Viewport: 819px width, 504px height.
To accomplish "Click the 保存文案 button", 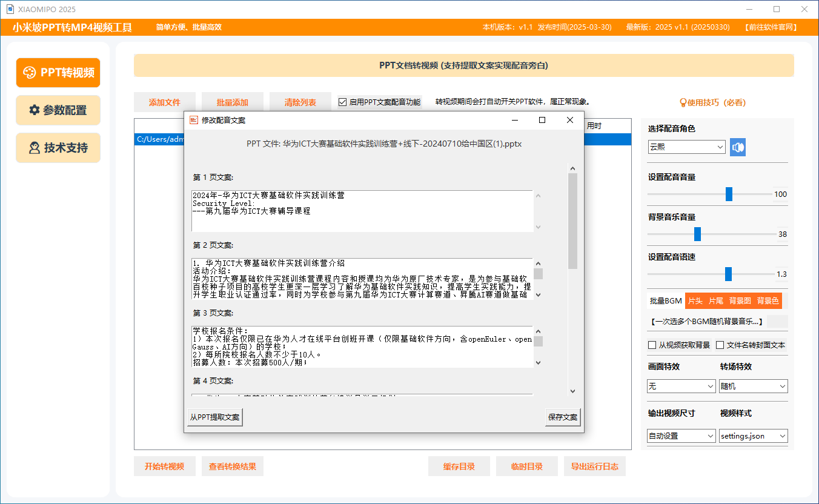I will 563,417.
